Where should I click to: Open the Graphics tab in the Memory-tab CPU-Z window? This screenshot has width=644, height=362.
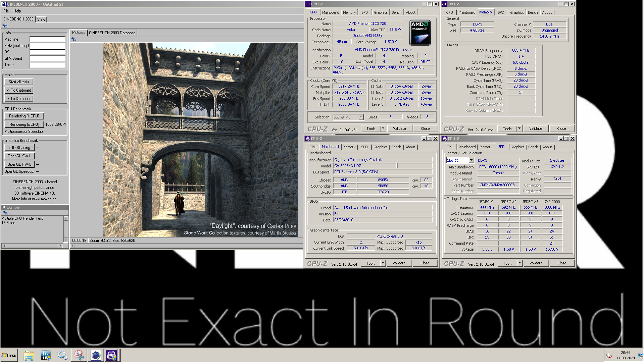pos(517,12)
